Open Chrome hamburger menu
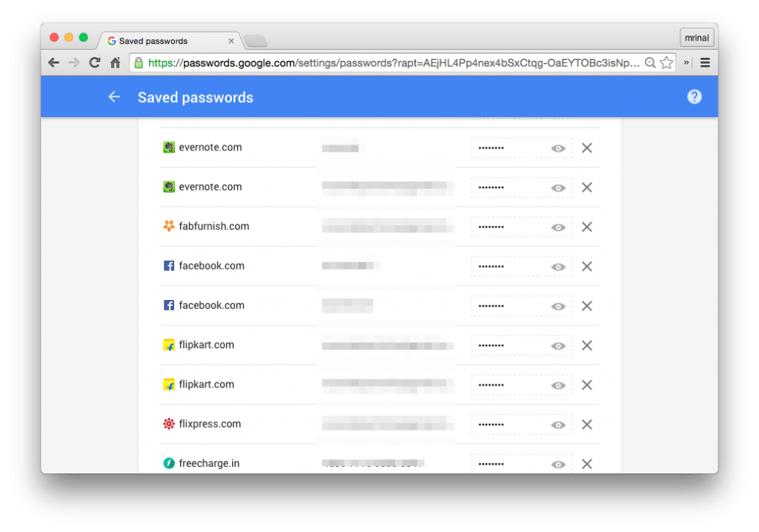759x532 pixels. [x=705, y=62]
